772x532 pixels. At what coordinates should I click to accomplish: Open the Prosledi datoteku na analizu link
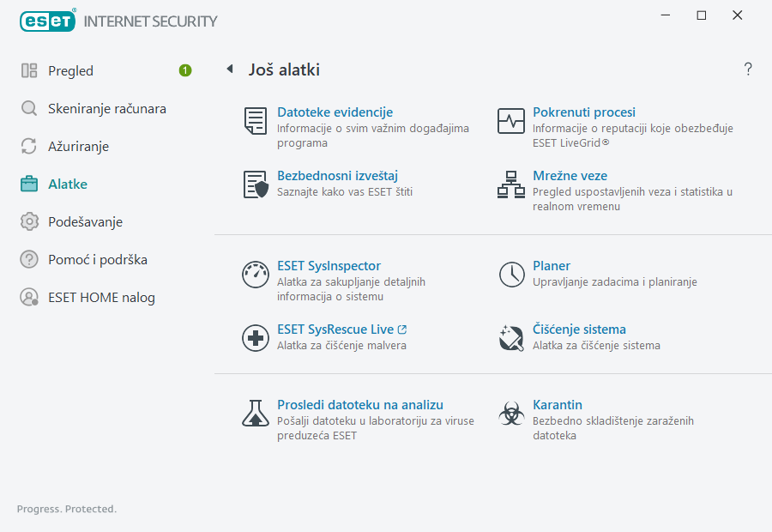click(359, 405)
